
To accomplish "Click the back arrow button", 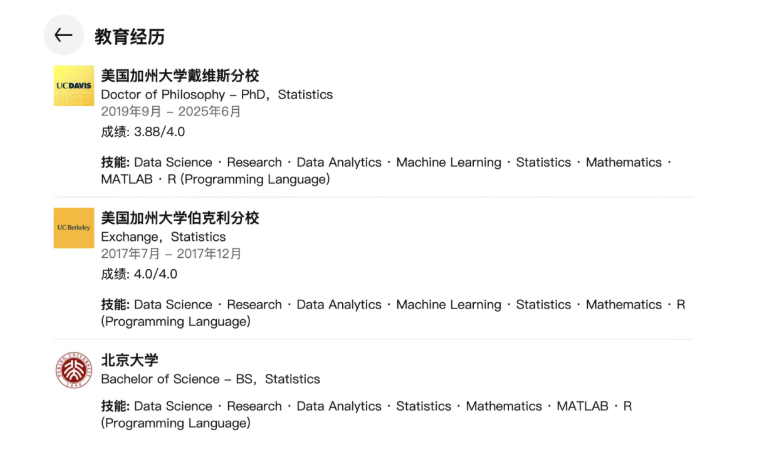I will [x=63, y=36].
